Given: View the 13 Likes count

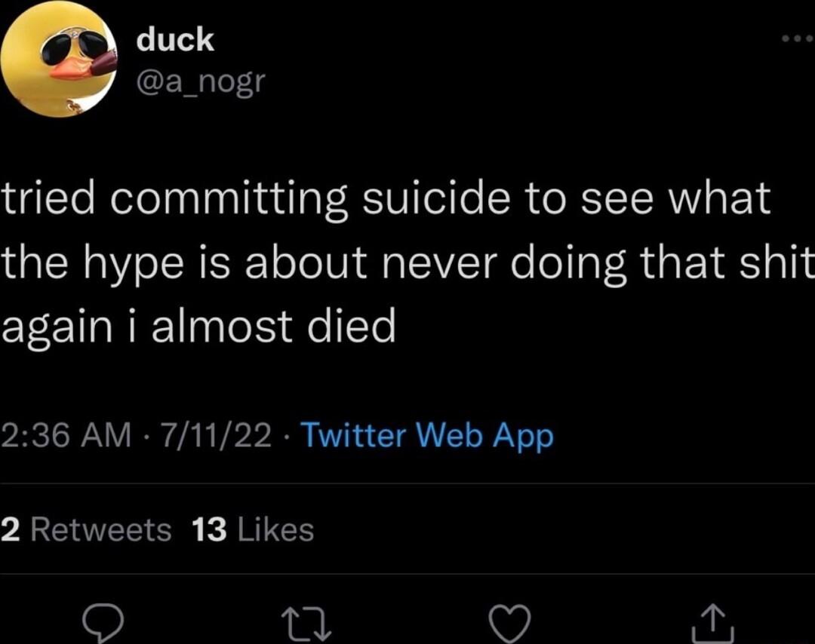Looking at the screenshot, I should tap(241, 530).
